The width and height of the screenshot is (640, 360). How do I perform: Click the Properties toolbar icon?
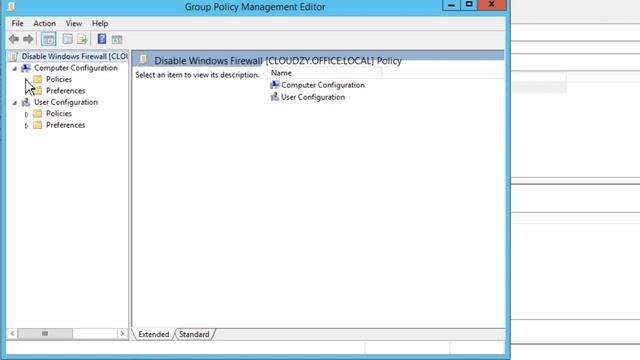click(x=67, y=39)
